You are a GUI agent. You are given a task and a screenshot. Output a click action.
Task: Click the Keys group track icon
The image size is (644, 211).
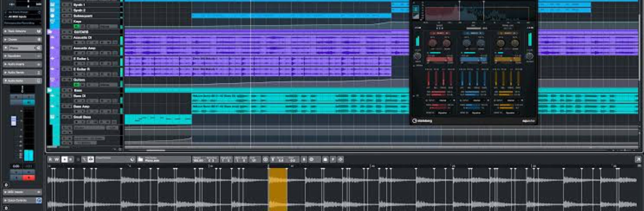coord(53,21)
